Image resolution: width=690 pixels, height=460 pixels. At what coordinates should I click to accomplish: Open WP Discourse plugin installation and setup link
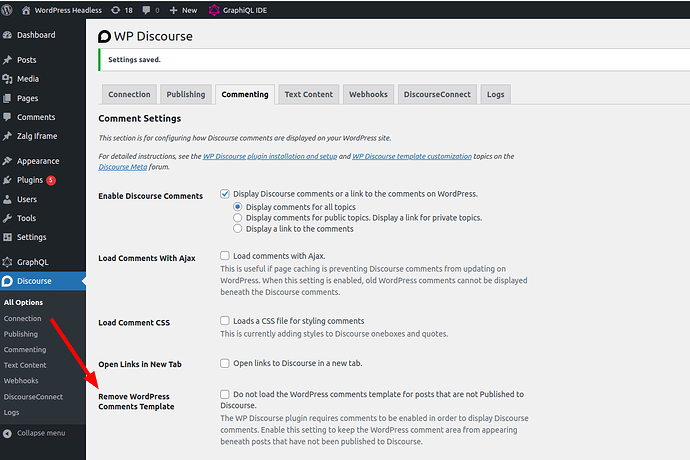pyautogui.click(x=270, y=156)
